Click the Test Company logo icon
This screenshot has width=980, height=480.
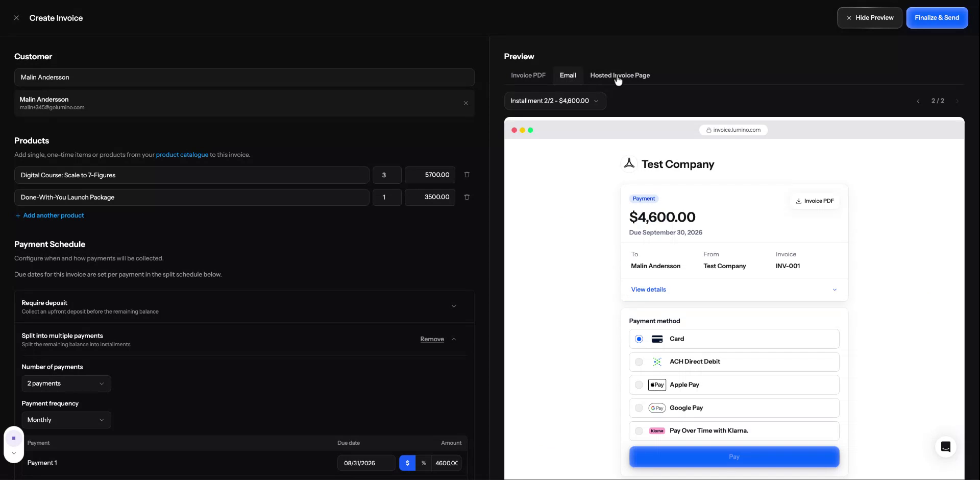tap(629, 163)
